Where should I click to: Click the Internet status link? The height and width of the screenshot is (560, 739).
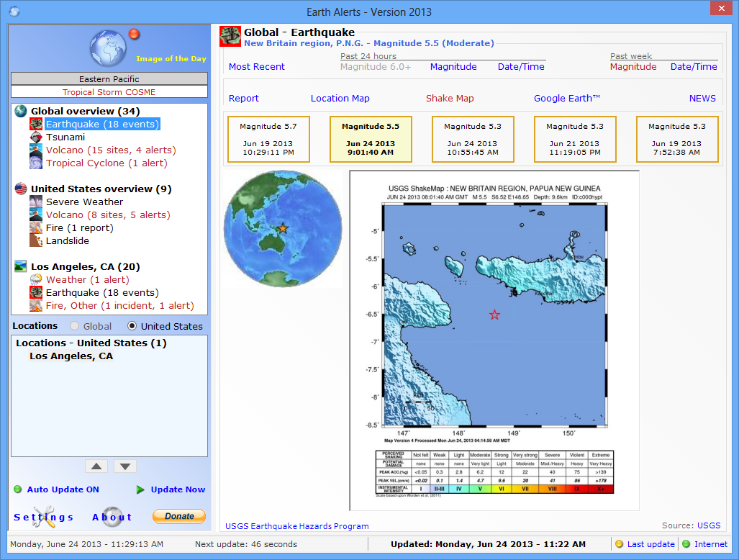pos(711,544)
